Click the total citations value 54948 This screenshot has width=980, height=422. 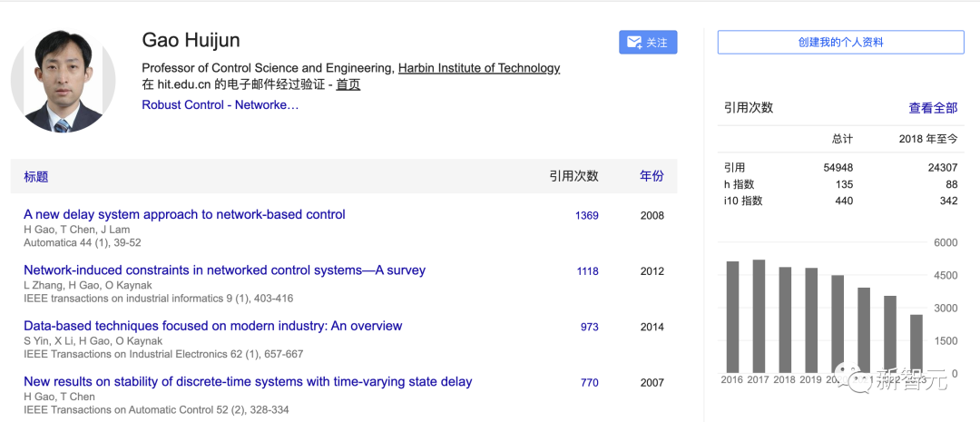tap(838, 168)
